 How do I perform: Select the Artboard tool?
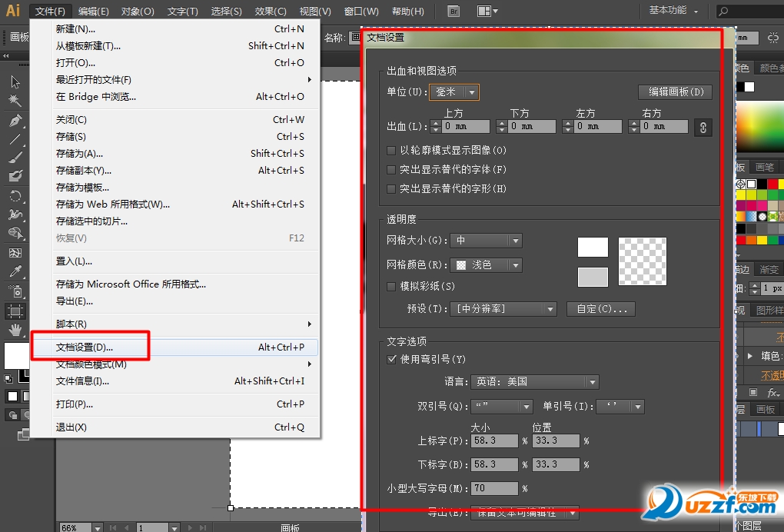15,311
